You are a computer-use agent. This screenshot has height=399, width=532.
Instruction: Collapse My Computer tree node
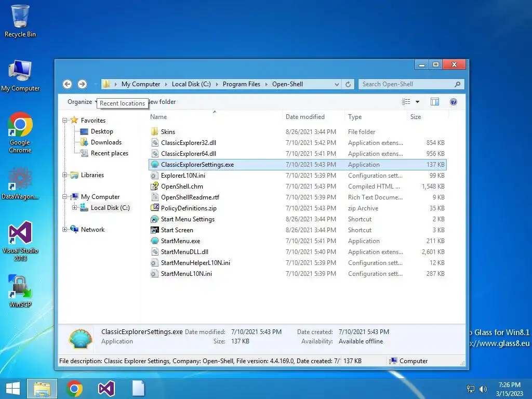(x=64, y=197)
